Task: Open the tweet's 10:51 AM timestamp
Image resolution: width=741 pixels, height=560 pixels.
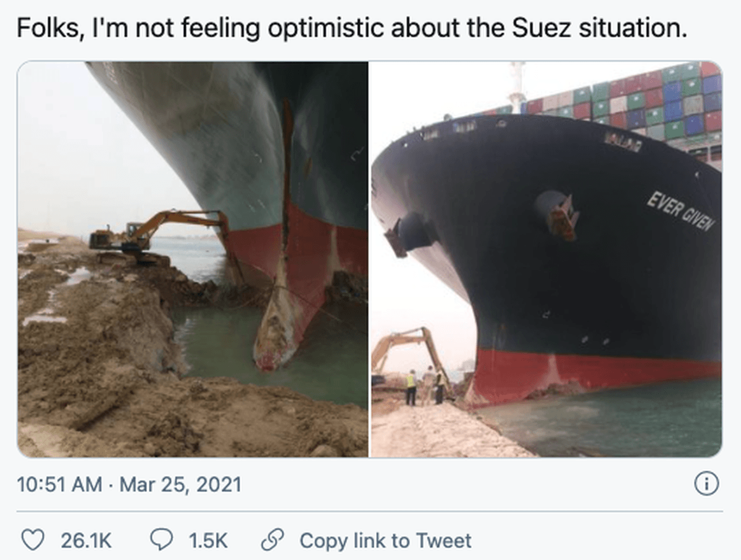Action: click(x=59, y=485)
